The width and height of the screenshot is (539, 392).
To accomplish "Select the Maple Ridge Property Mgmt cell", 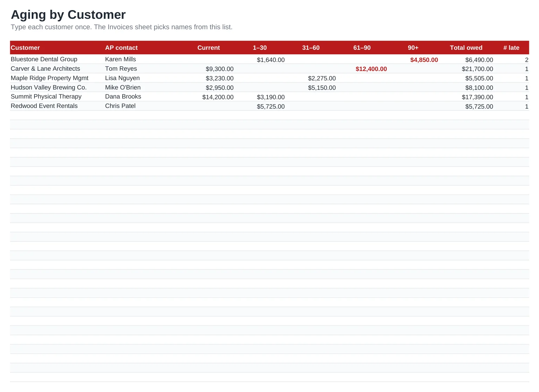I will pos(49,78).
